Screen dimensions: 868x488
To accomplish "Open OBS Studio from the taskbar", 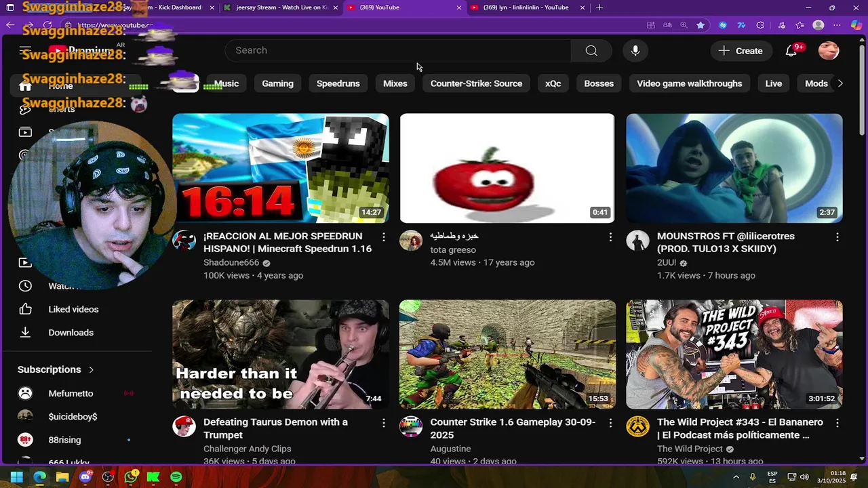I will 108,477.
